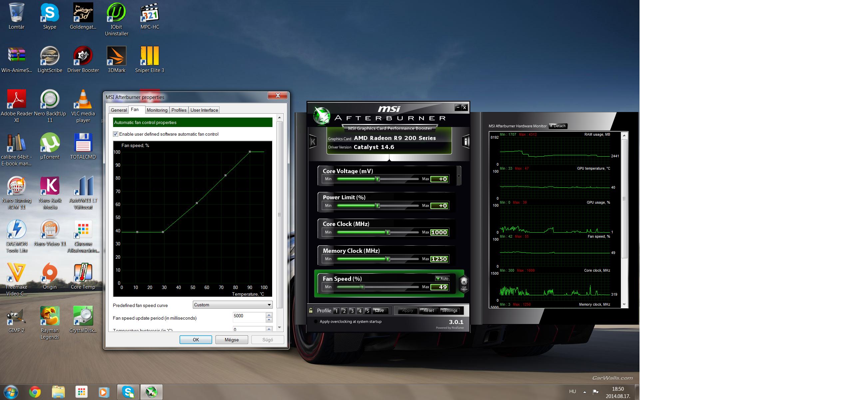Select Profile slot 1
The image size is (868, 400).
tap(336, 311)
